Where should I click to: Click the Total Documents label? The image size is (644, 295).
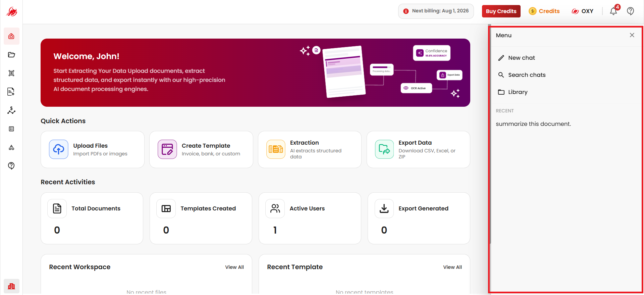click(96, 208)
